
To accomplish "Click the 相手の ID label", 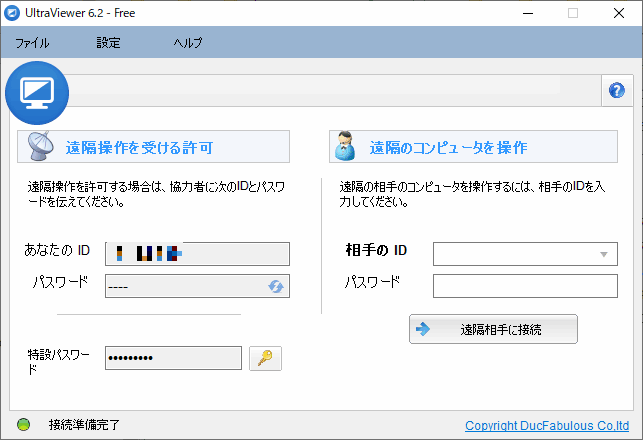I will coord(376,250).
